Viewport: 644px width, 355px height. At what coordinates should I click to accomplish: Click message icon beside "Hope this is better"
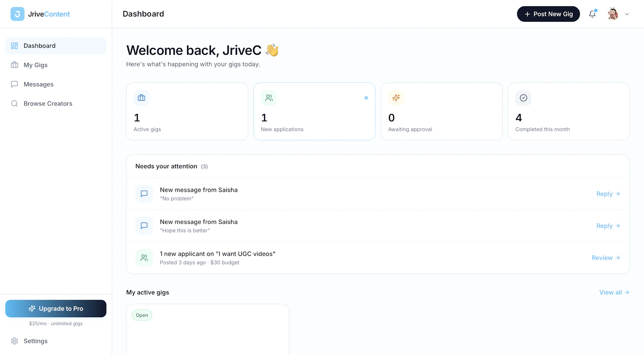pos(144,226)
